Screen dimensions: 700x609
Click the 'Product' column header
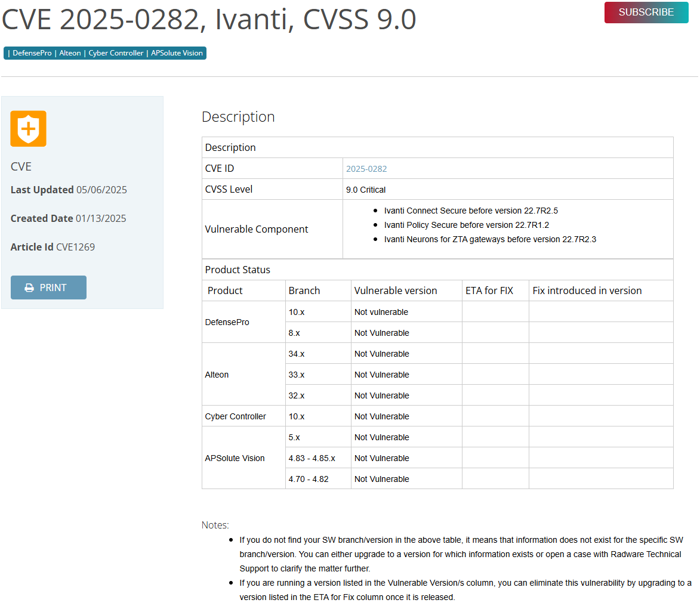point(225,290)
